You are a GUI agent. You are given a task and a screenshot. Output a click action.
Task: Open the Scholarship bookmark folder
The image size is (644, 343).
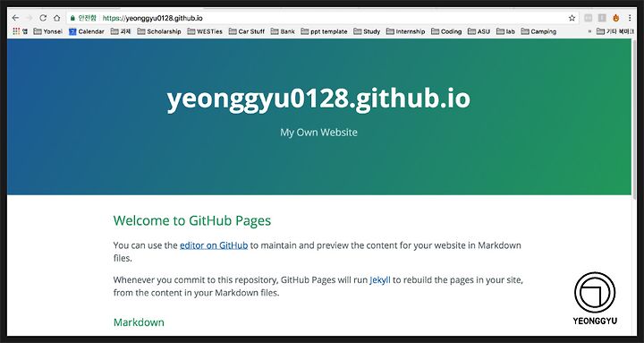click(159, 31)
